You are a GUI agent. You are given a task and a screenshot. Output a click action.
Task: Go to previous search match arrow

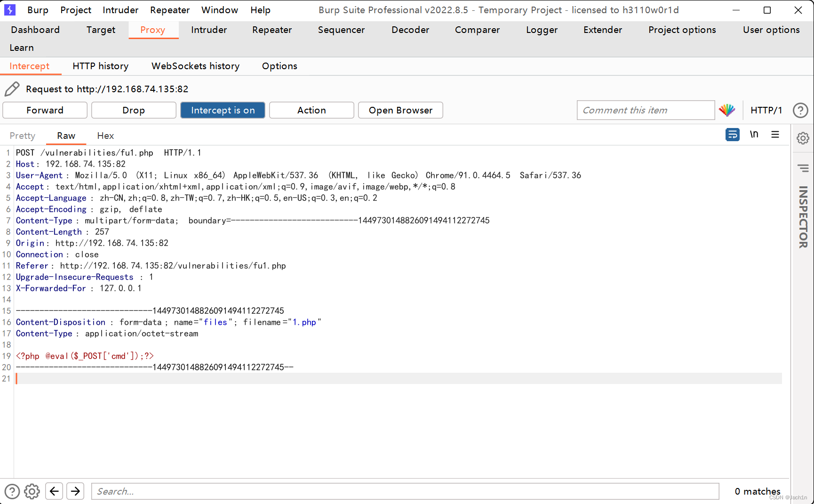coord(54,491)
